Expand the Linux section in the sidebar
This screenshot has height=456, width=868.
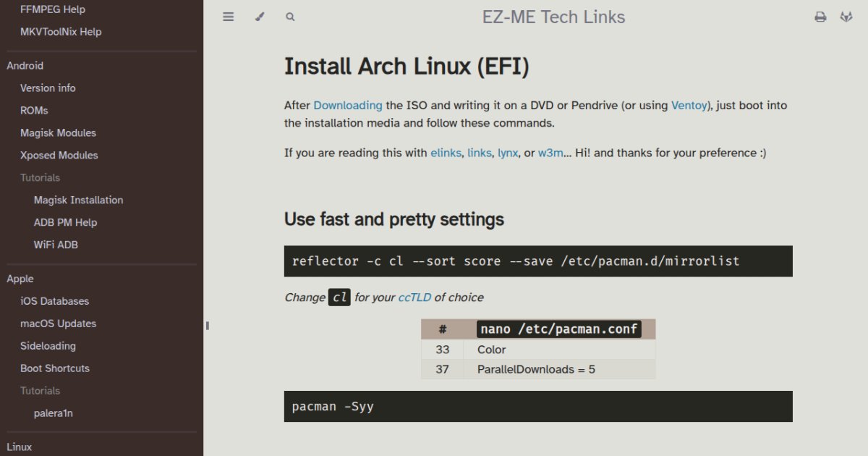tap(20, 447)
